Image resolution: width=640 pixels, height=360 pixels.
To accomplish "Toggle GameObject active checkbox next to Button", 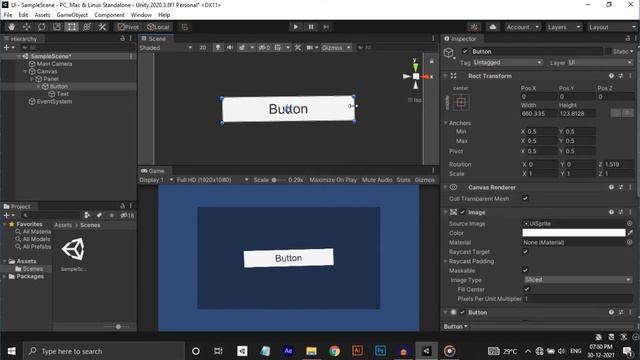I will tap(465, 51).
